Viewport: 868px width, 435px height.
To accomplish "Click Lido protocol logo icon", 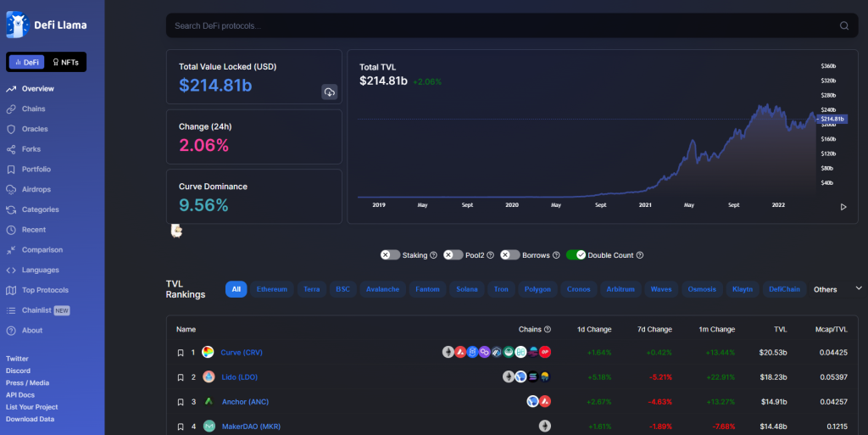I will click(209, 376).
